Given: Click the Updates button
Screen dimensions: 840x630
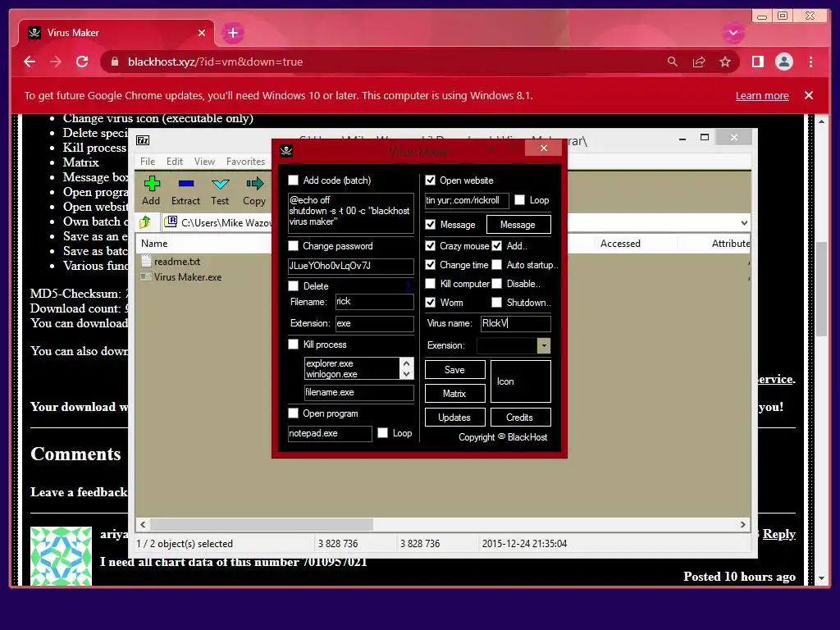Looking at the screenshot, I should point(454,418).
